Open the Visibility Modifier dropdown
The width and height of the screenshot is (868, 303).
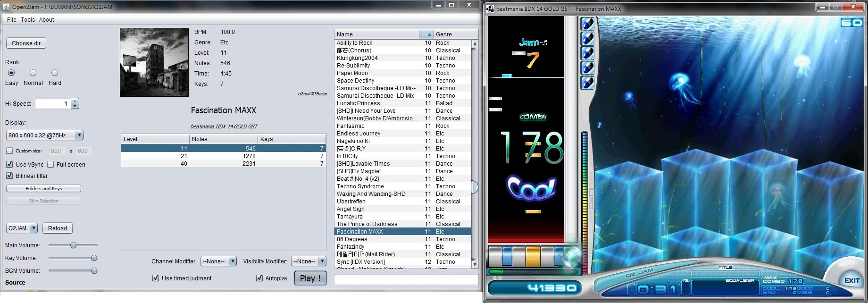322,261
